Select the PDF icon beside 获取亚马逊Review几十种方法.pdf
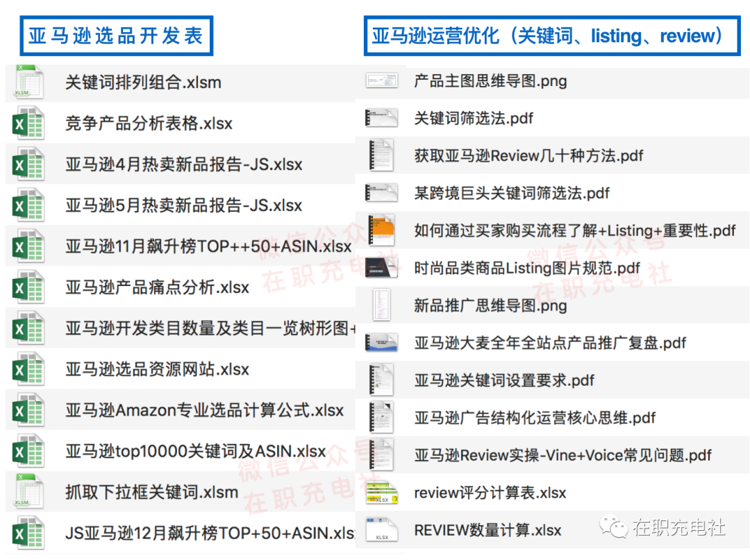 (381, 155)
